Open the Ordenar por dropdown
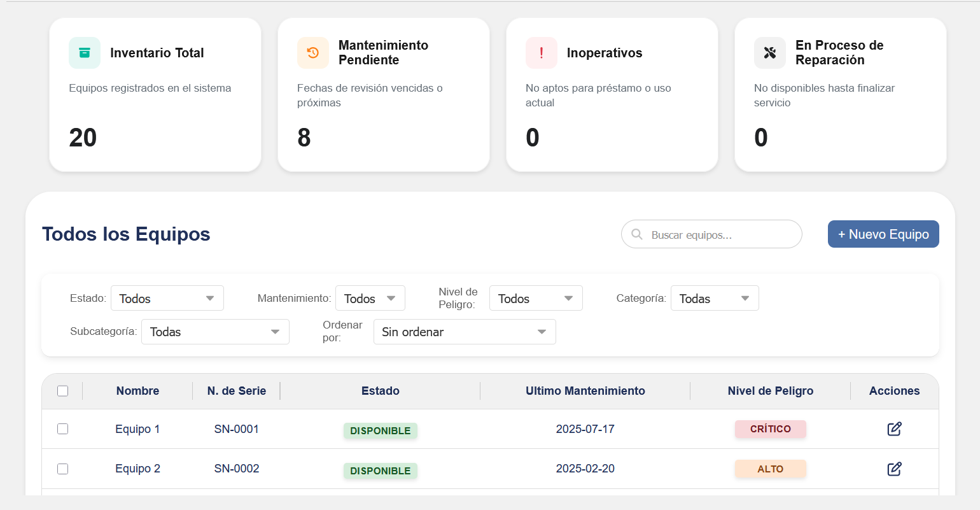The height and width of the screenshot is (510, 980). [465, 331]
